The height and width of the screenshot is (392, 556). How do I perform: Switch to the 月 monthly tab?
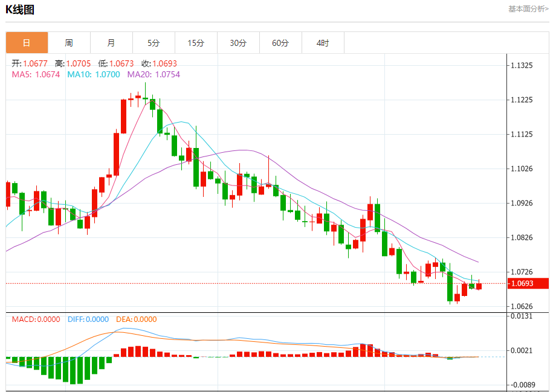click(111, 43)
